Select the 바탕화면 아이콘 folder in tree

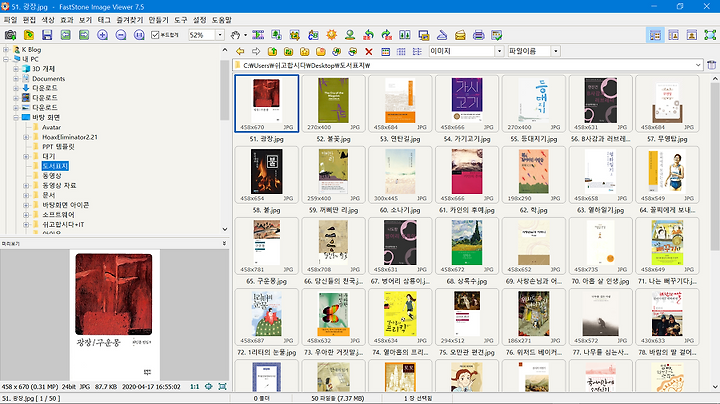click(66, 205)
